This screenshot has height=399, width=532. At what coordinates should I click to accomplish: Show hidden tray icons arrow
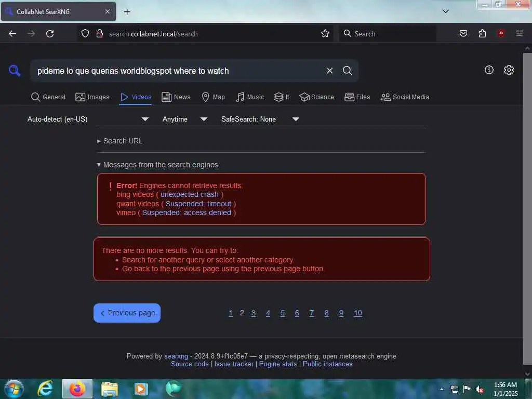point(442,389)
